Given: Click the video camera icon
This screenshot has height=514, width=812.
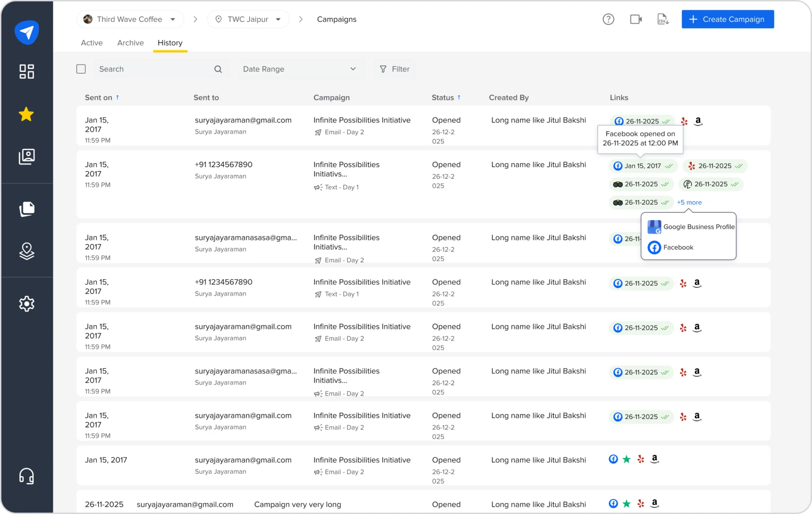Looking at the screenshot, I should tap(636, 19).
